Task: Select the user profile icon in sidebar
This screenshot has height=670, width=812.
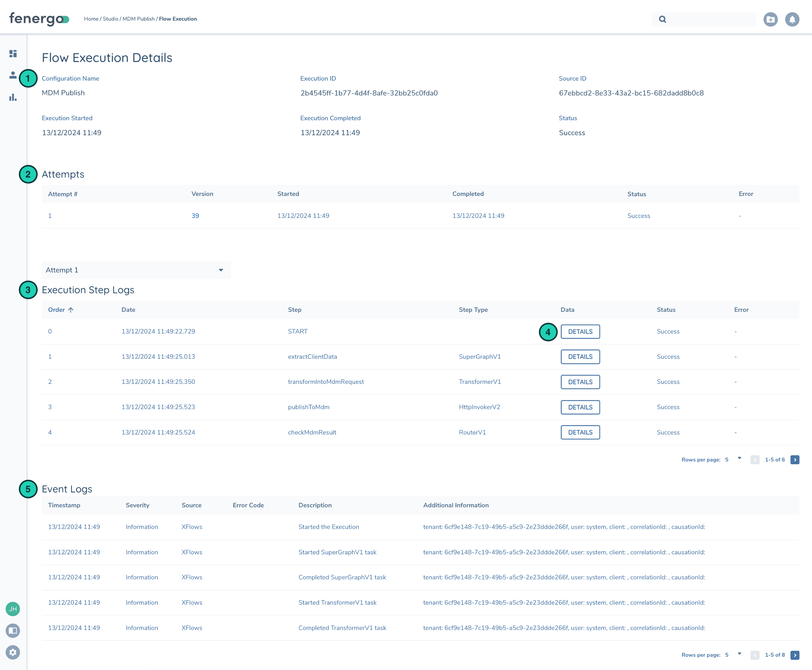Action: tap(13, 76)
